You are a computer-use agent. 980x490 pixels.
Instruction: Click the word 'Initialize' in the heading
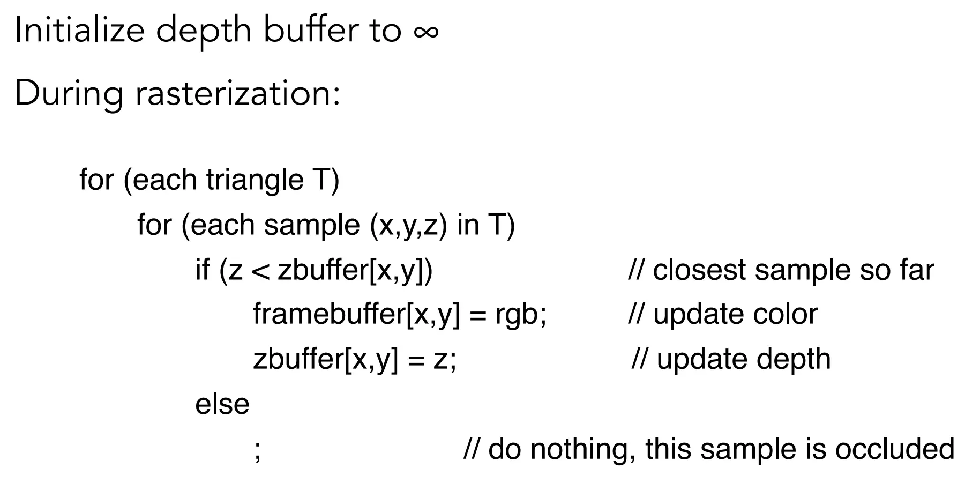pos(80,31)
